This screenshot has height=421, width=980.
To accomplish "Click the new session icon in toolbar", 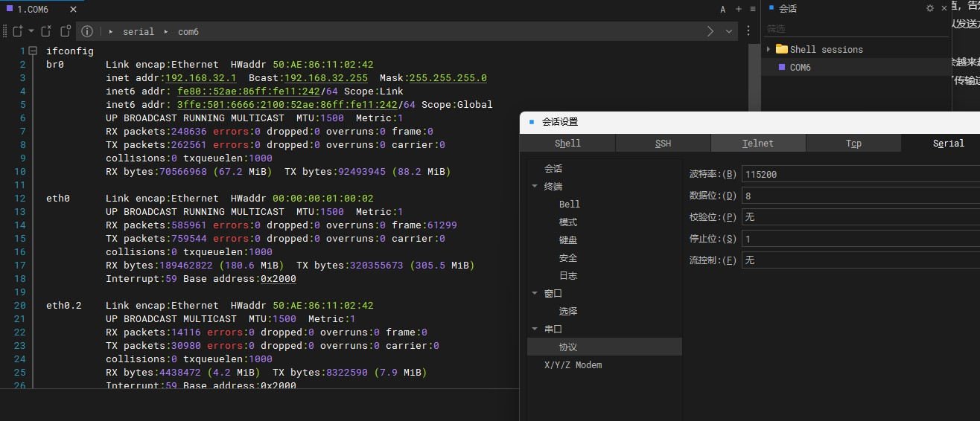I will click(16, 31).
